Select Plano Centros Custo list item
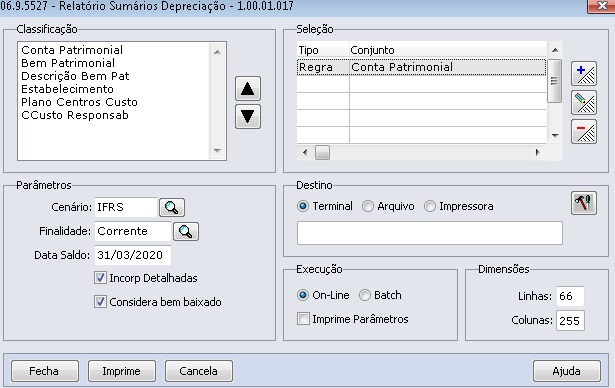Image resolution: width=615 pixels, height=388 pixels. point(79,102)
